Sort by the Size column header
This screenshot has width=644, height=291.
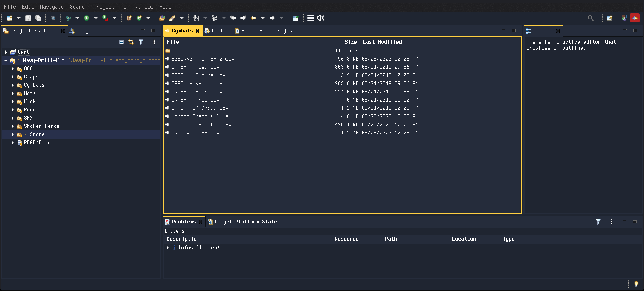[346, 42]
